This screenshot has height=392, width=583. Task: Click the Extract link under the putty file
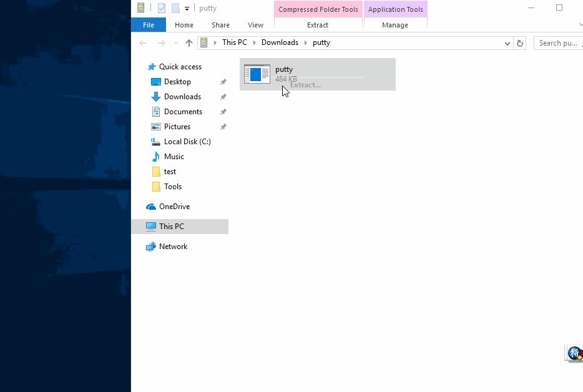(x=305, y=84)
